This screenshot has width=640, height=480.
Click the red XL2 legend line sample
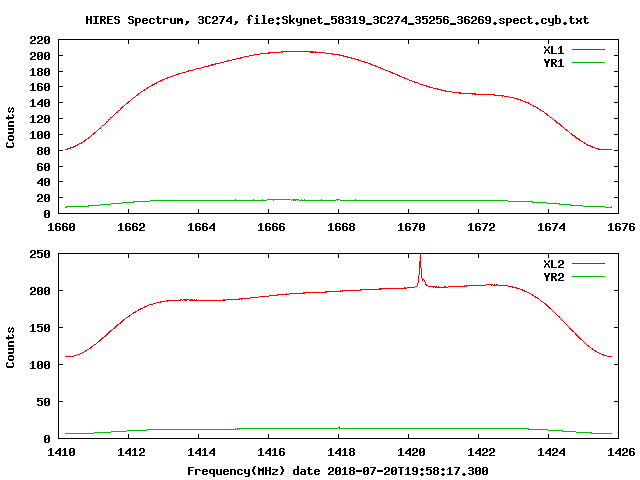588,264
